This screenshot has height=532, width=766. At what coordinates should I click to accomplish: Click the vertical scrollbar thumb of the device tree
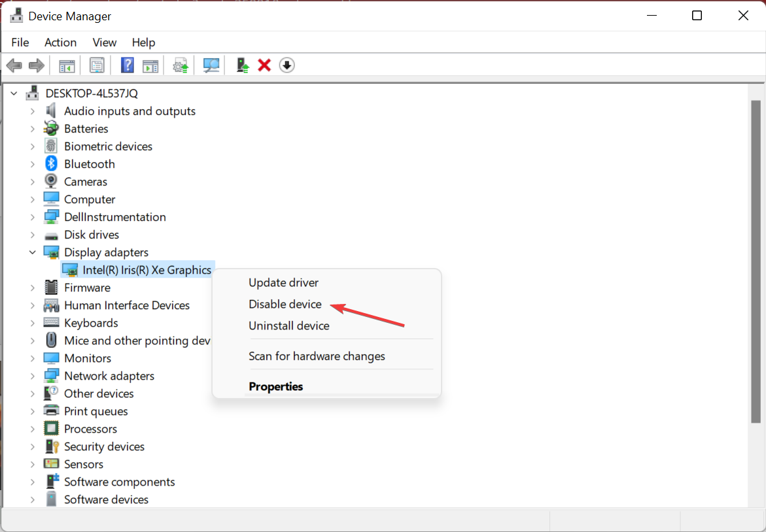coord(756,261)
